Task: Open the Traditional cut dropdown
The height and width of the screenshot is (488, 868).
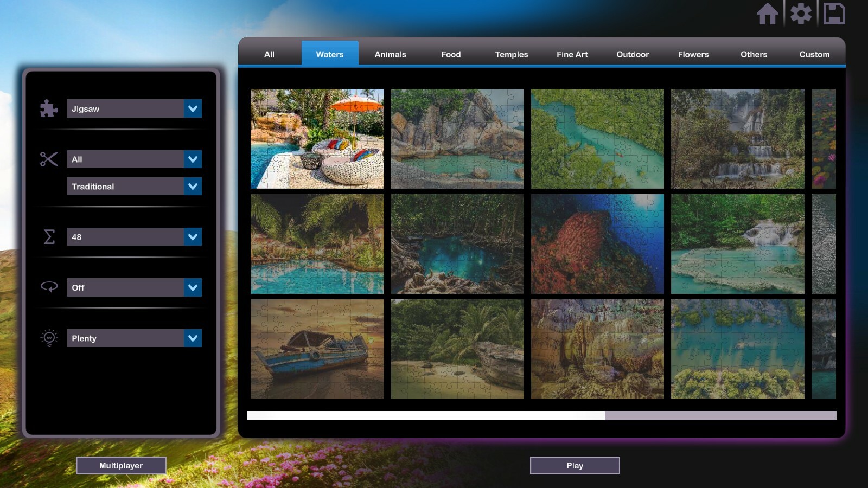Action: pyautogui.click(x=134, y=186)
